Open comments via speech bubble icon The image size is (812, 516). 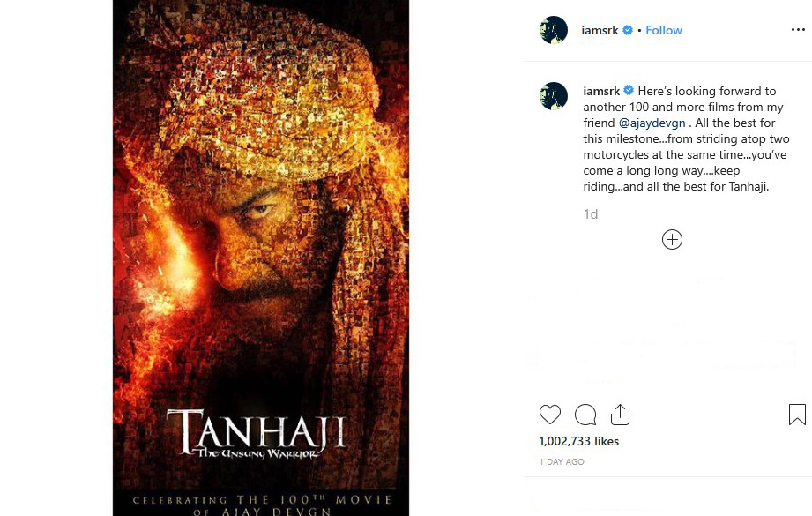click(585, 415)
